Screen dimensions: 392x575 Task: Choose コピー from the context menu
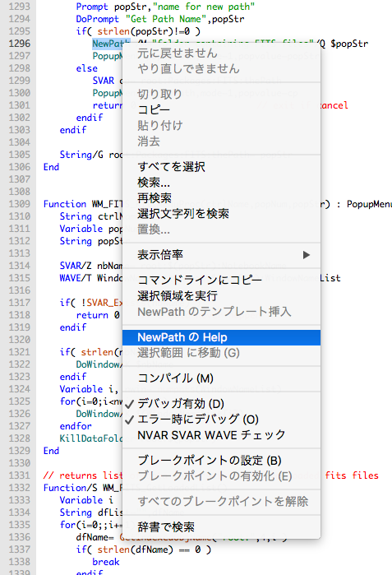(x=221, y=109)
